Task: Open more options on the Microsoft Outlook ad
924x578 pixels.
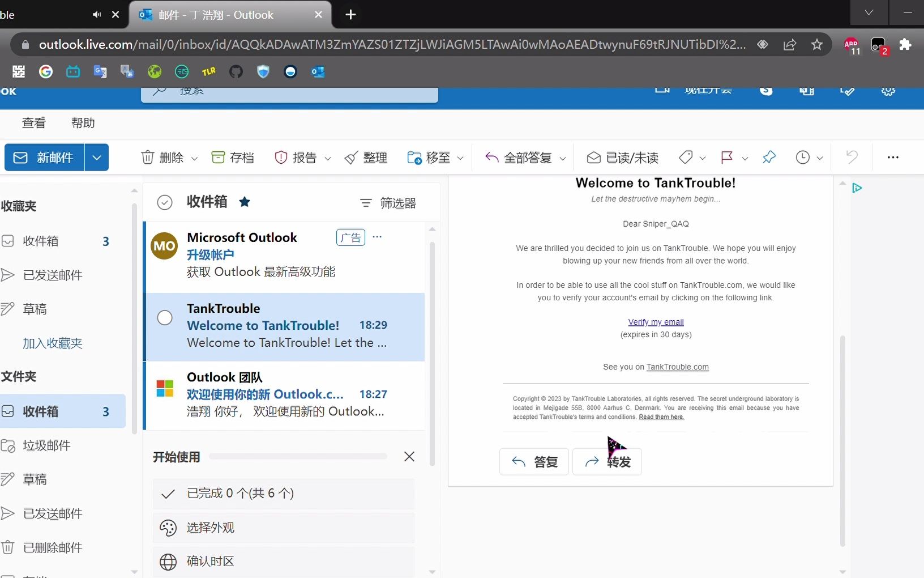Action: tap(377, 237)
